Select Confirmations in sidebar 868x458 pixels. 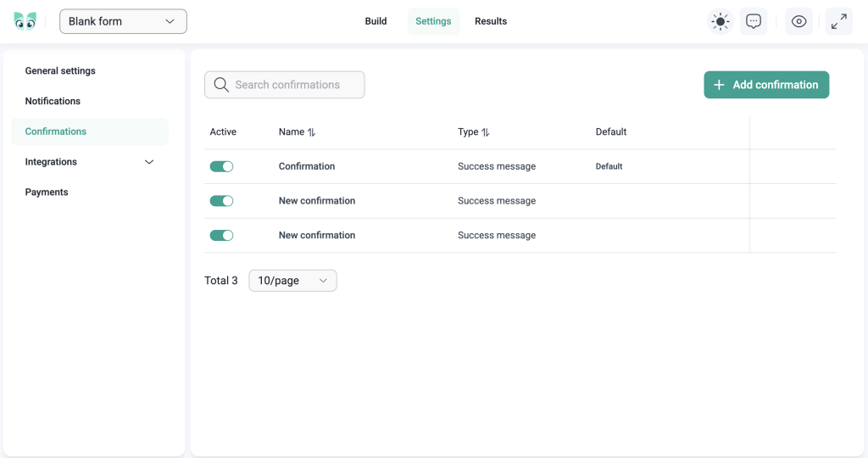point(90,131)
